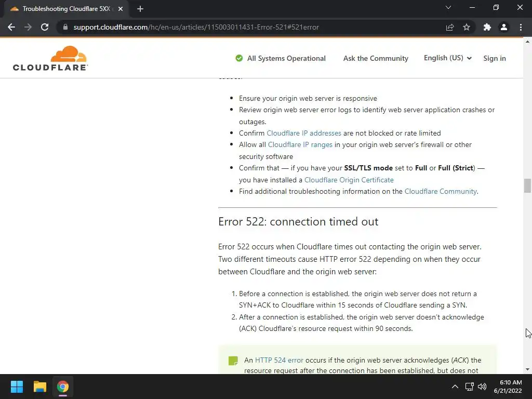Share this page using the share icon
Viewport: 532px width, 399px height.
(x=450, y=27)
